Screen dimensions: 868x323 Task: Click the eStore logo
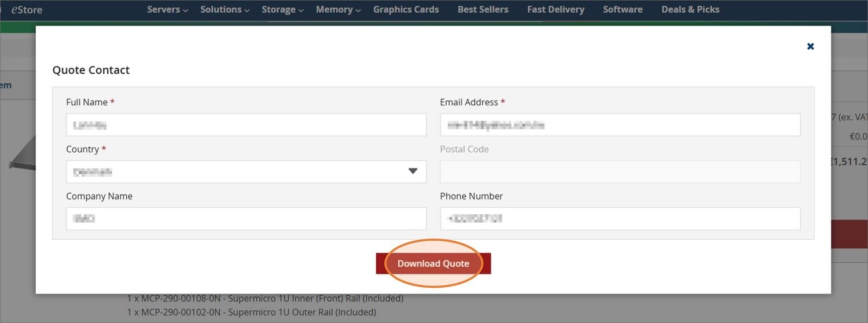[x=27, y=10]
